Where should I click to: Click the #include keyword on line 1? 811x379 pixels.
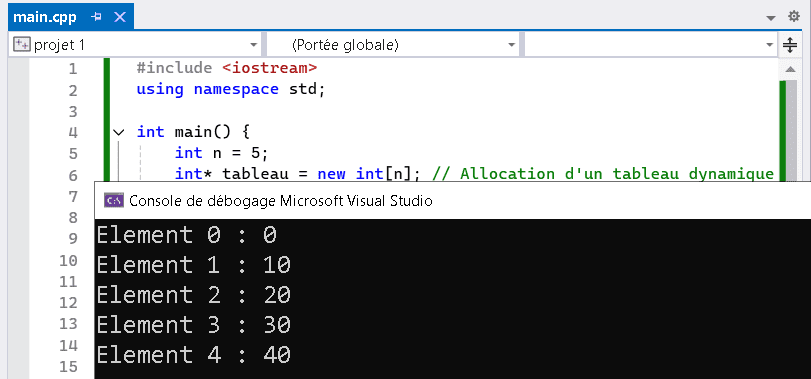coord(174,68)
